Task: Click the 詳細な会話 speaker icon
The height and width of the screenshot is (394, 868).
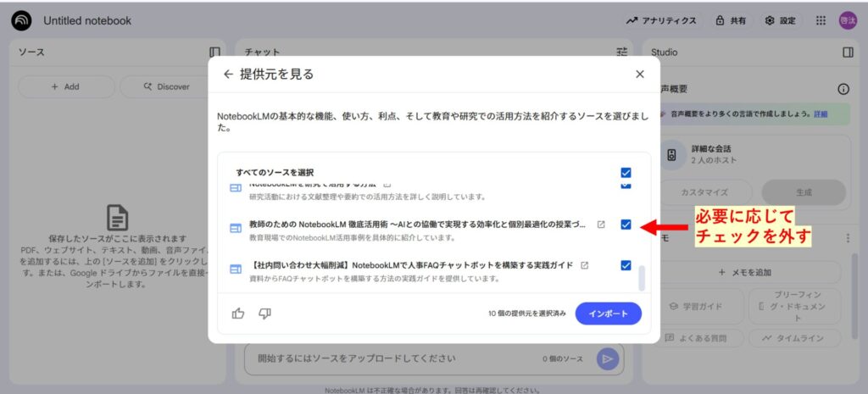Action: tap(671, 155)
